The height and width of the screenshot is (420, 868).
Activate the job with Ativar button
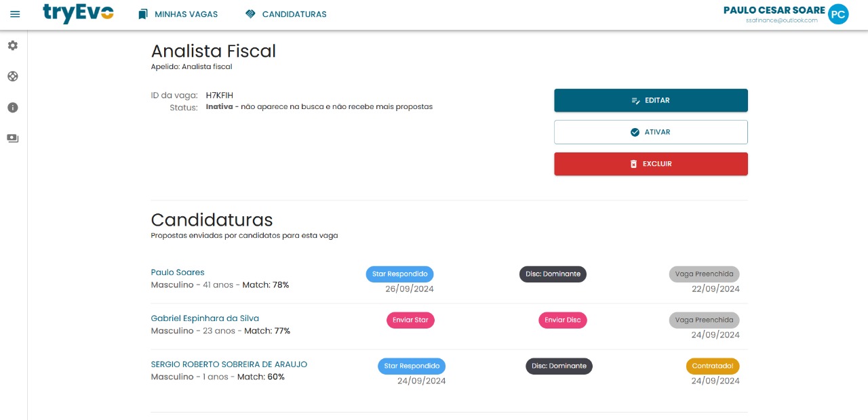650,132
